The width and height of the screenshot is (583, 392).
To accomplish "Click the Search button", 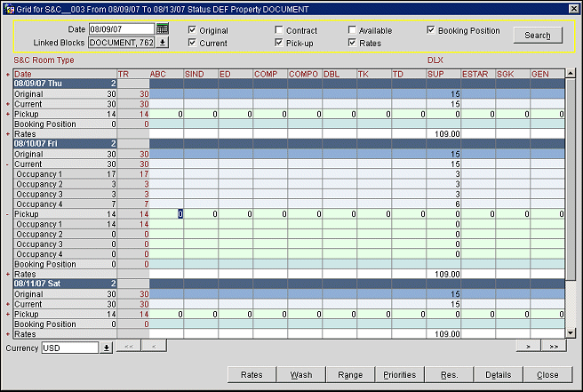I will tap(537, 36).
